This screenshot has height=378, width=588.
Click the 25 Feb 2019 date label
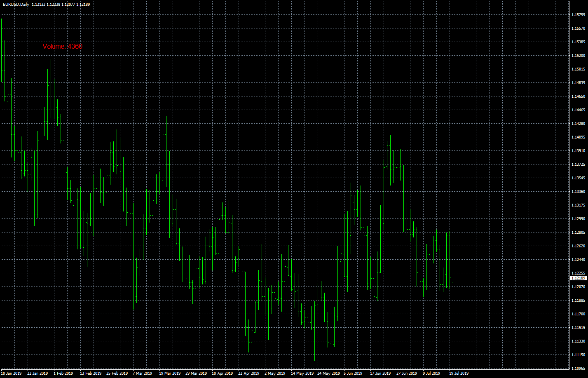117,373
